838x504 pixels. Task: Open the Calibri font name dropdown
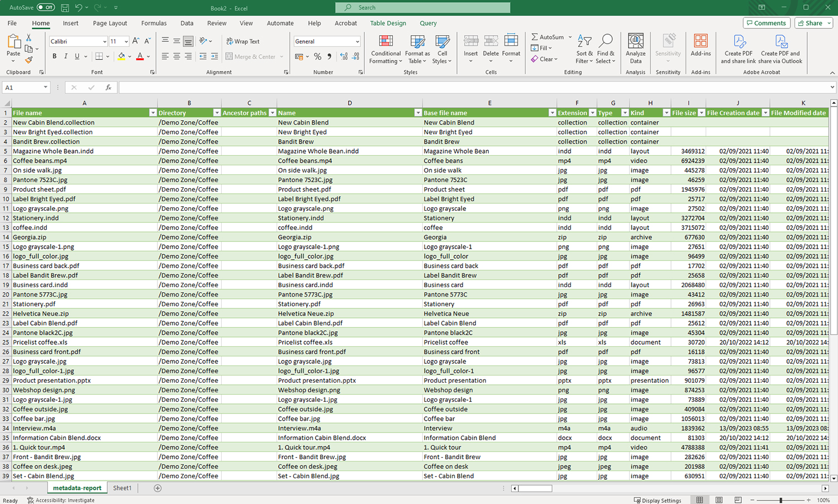click(x=104, y=41)
